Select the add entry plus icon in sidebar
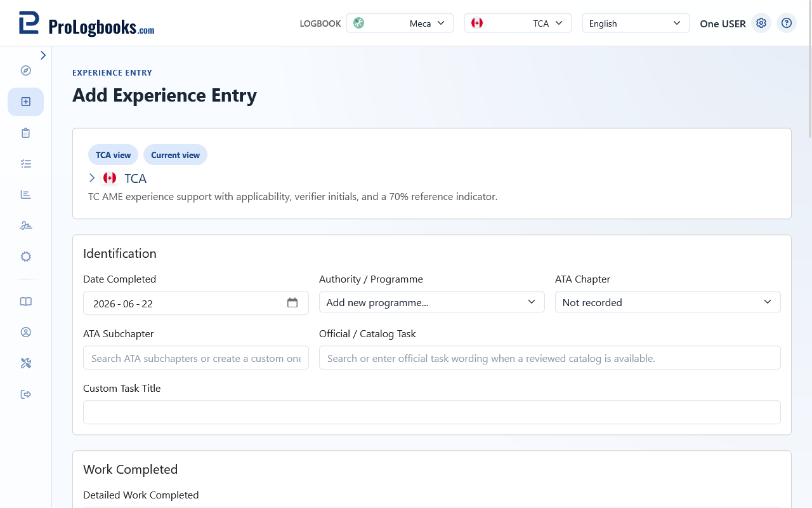Viewport: 812px width, 508px height. 26,102
